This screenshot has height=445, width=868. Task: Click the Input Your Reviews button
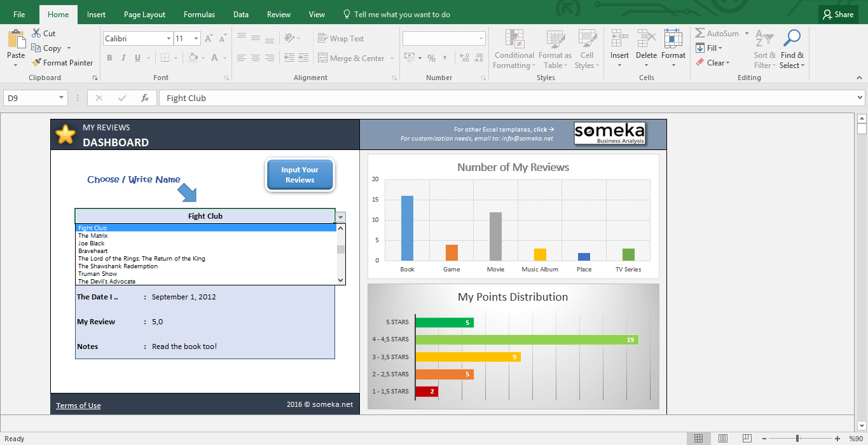click(x=300, y=175)
